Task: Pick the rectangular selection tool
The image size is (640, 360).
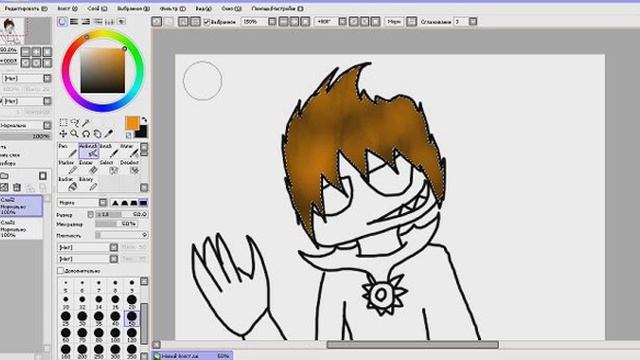Action: 63,122
